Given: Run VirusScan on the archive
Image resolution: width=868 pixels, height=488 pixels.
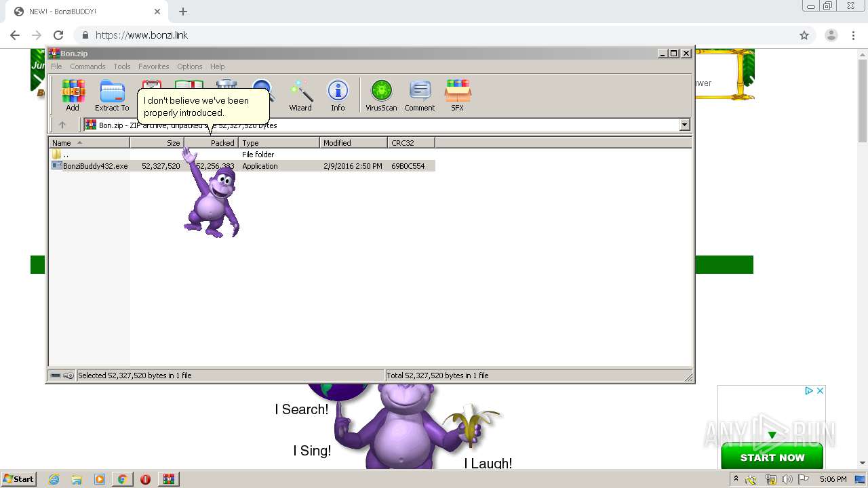Looking at the screenshot, I should (x=381, y=95).
